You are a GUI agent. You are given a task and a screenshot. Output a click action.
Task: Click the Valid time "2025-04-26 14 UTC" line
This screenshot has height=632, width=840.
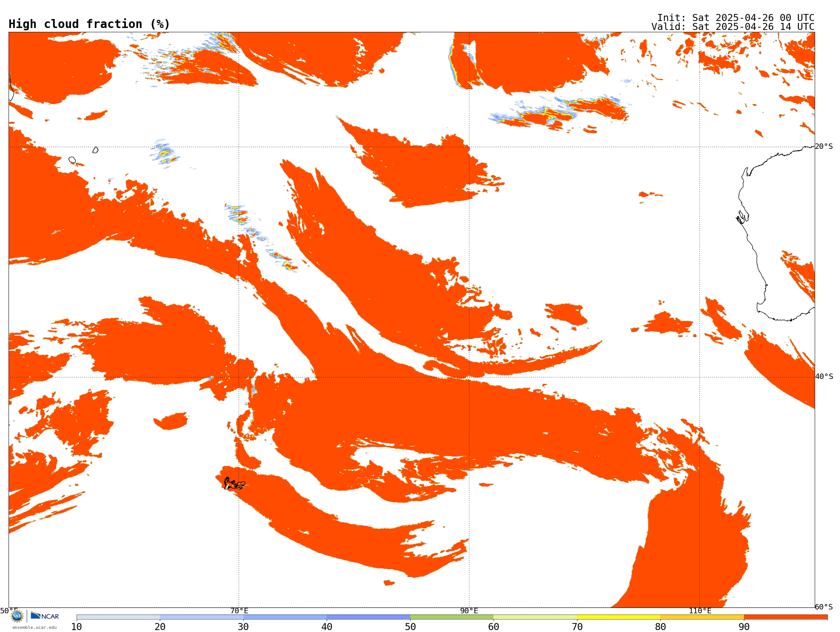pos(733,27)
